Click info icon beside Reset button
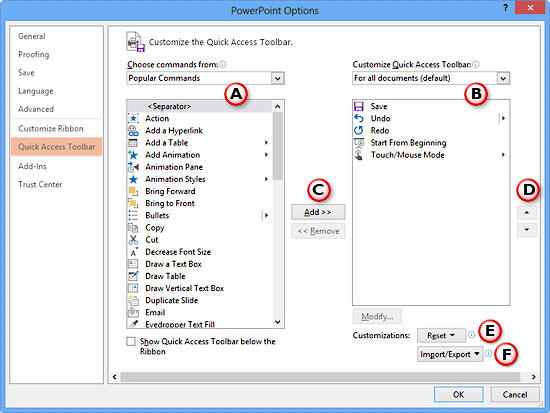550x413 pixels. [471, 335]
